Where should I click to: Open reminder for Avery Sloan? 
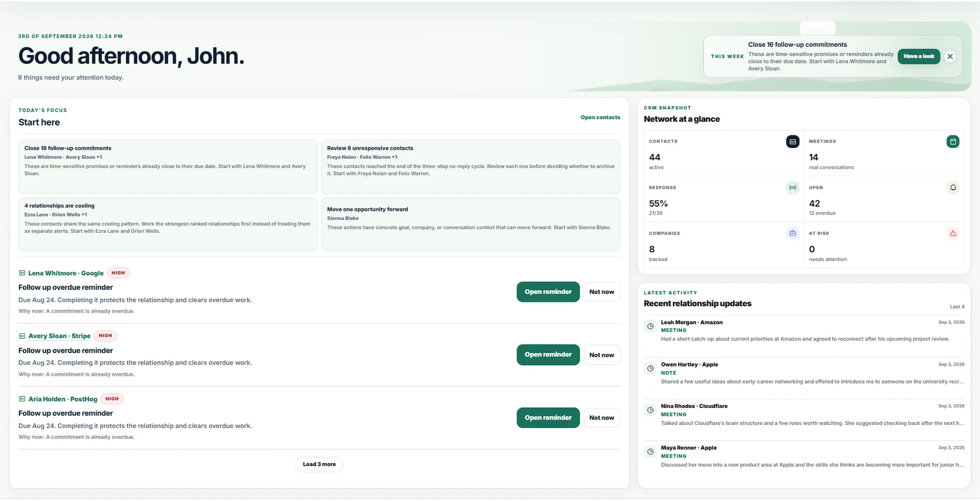pos(548,355)
